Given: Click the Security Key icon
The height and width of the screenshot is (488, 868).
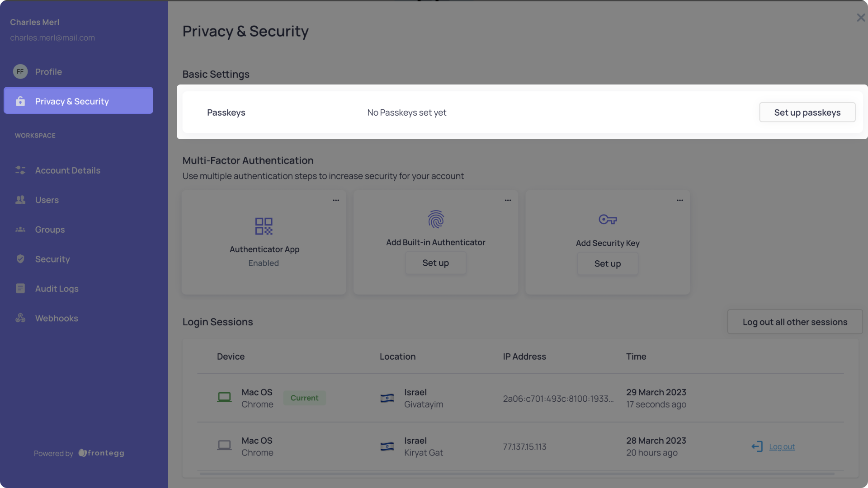Looking at the screenshot, I should tap(608, 220).
